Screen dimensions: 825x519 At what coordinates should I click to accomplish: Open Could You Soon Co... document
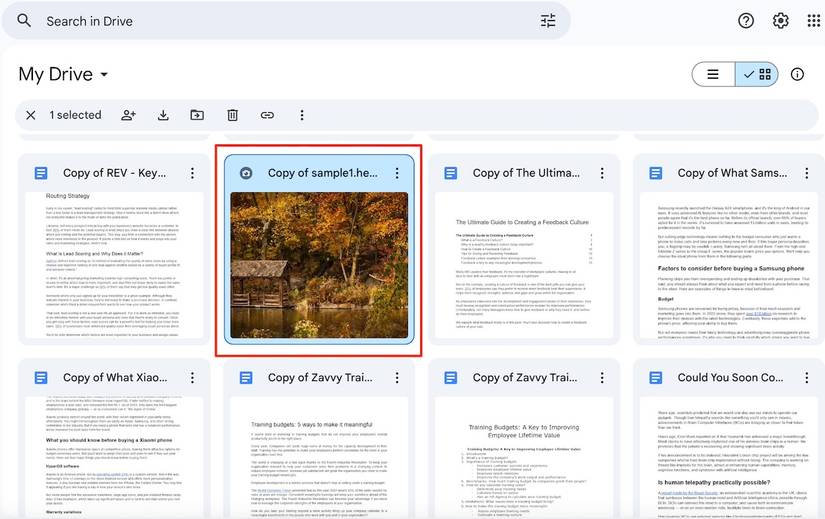729,377
